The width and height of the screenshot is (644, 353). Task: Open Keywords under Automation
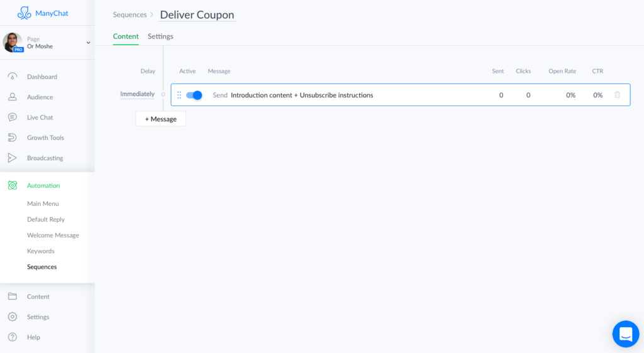(x=41, y=251)
